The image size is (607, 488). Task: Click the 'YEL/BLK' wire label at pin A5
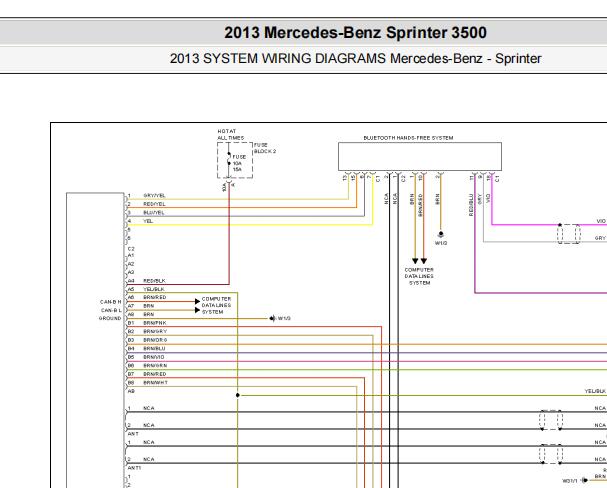pos(154,289)
